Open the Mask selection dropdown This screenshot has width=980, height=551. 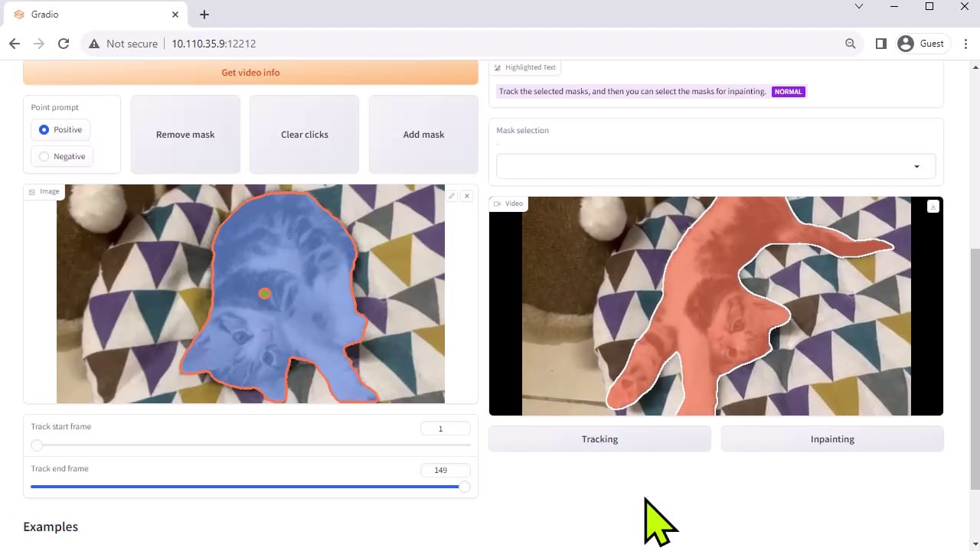tap(716, 166)
